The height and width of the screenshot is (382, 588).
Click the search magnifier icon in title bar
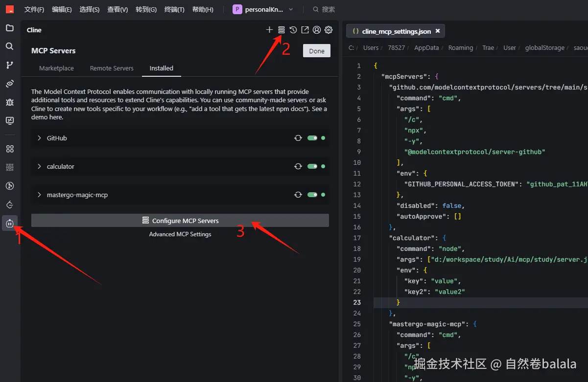point(316,9)
